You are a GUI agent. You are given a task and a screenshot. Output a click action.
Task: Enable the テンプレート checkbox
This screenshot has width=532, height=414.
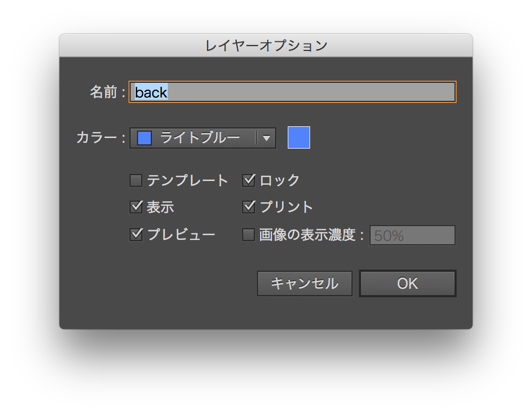coord(136,180)
